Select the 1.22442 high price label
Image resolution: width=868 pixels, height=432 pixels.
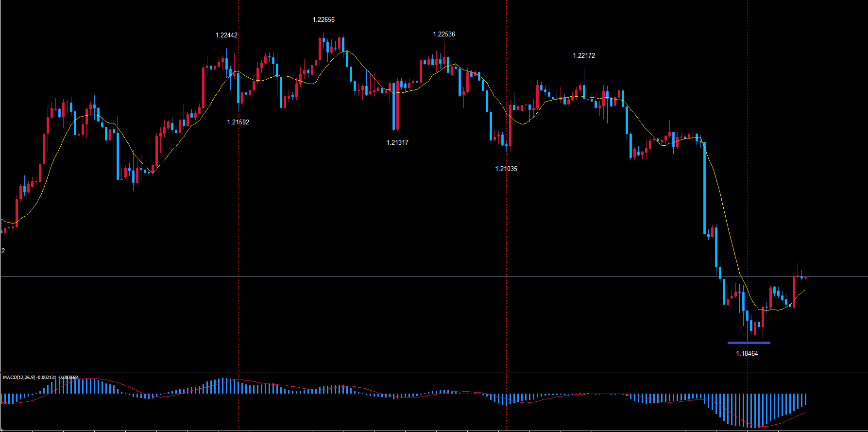pos(226,35)
